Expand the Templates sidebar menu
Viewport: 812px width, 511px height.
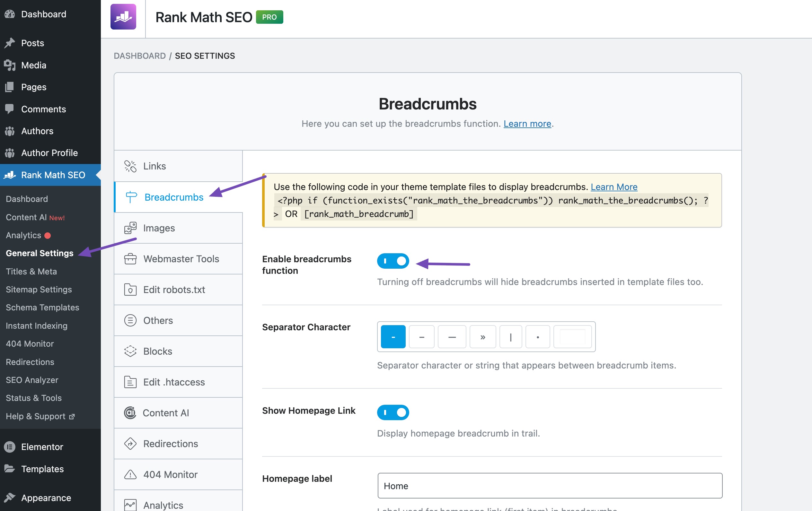(42, 469)
